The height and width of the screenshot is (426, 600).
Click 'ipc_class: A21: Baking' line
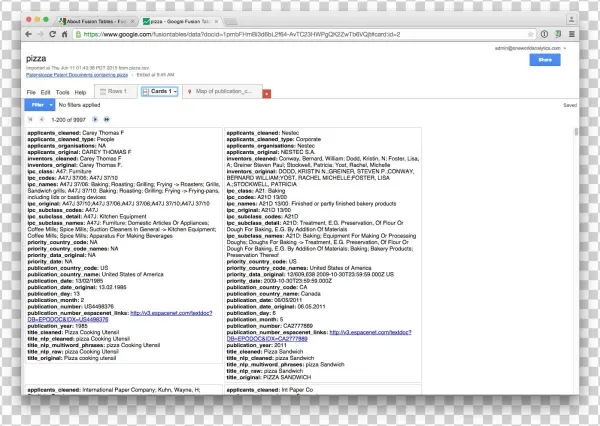pos(256,191)
